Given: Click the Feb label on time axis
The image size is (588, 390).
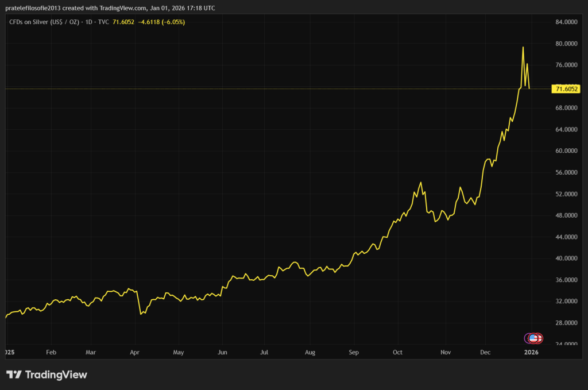Looking at the screenshot, I should point(51,352).
